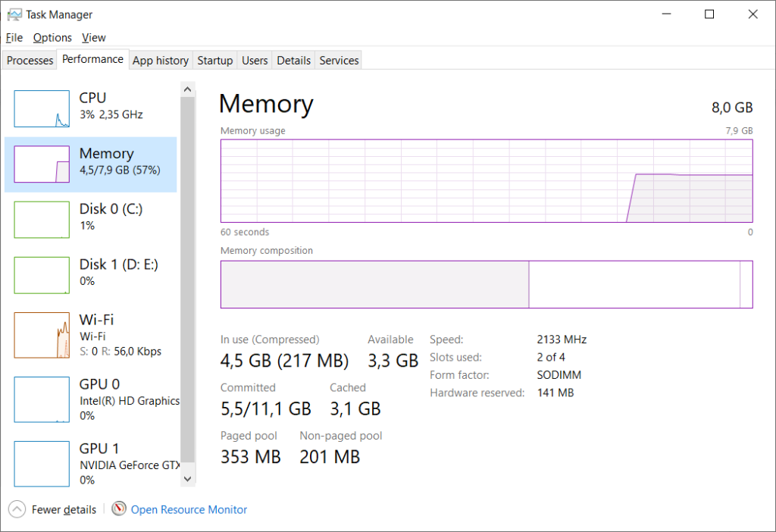Select the Wi-Fi activity graph thumbnail

click(42, 335)
